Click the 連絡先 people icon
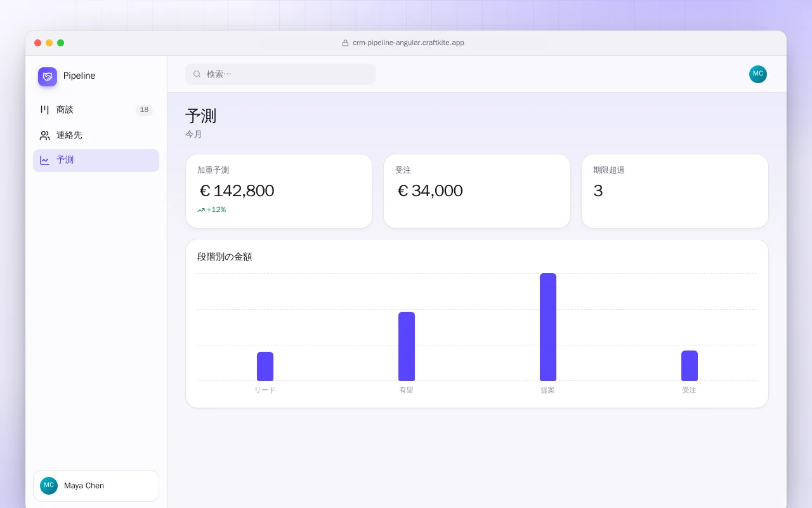This screenshot has height=508, width=812. point(44,135)
